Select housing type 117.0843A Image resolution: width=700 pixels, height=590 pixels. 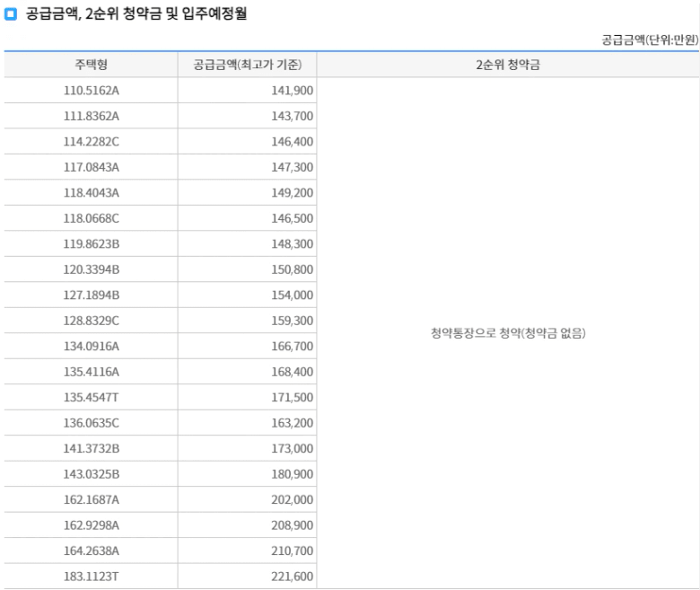click(91, 167)
